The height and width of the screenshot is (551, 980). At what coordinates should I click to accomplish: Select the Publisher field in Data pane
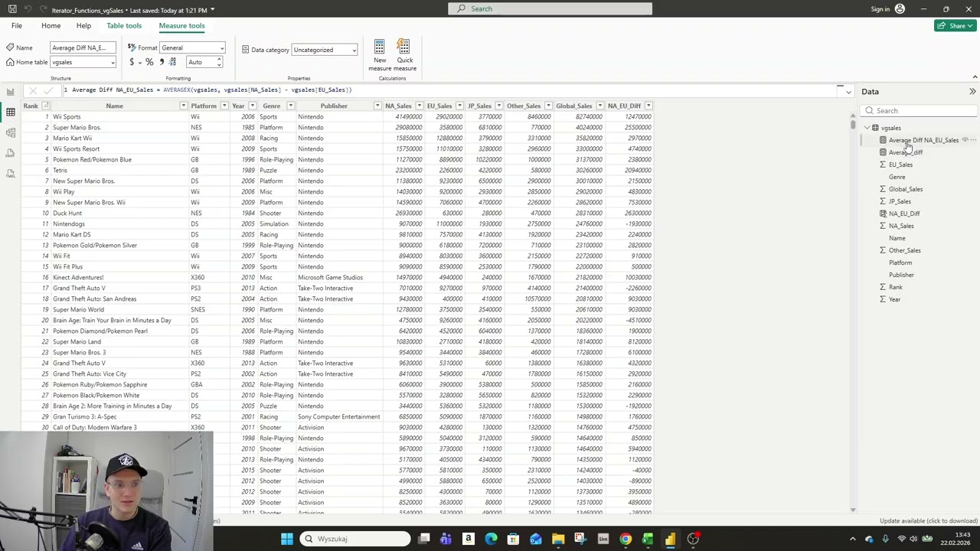tap(901, 275)
